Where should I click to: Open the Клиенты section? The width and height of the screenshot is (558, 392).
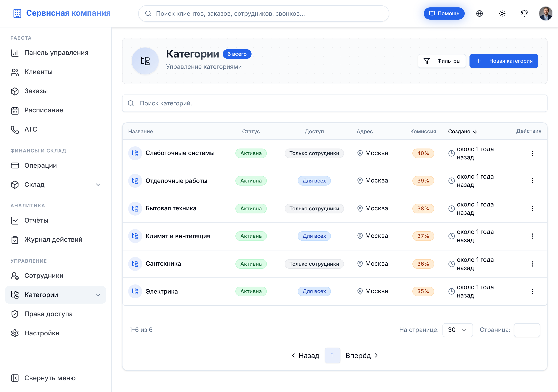[55, 72]
